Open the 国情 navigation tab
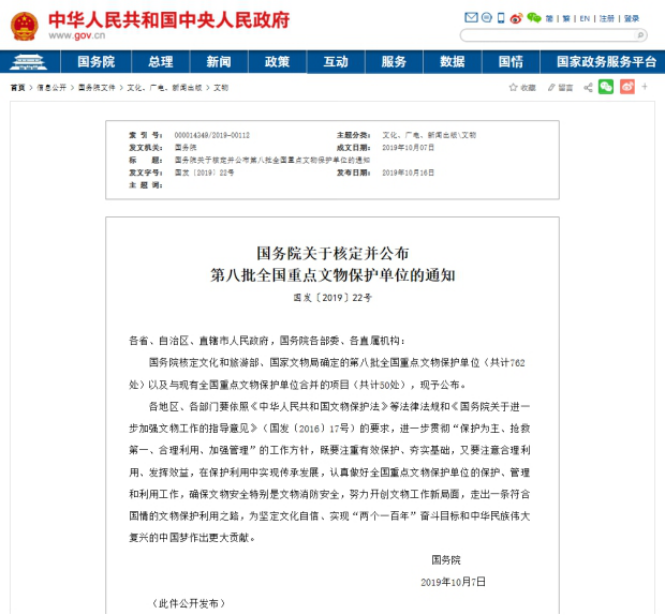The image size is (665, 616). pyautogui.click(x=511, y=62)
